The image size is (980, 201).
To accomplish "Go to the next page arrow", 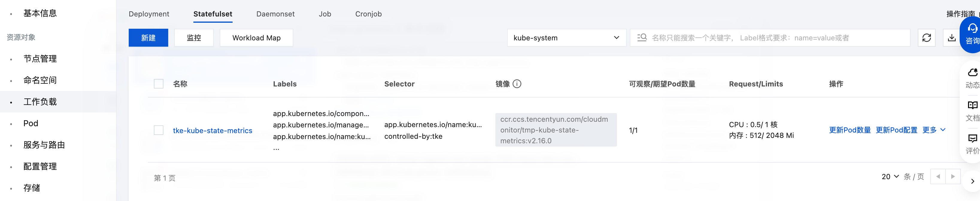I will pyautogui.click(x=952, y=177).
